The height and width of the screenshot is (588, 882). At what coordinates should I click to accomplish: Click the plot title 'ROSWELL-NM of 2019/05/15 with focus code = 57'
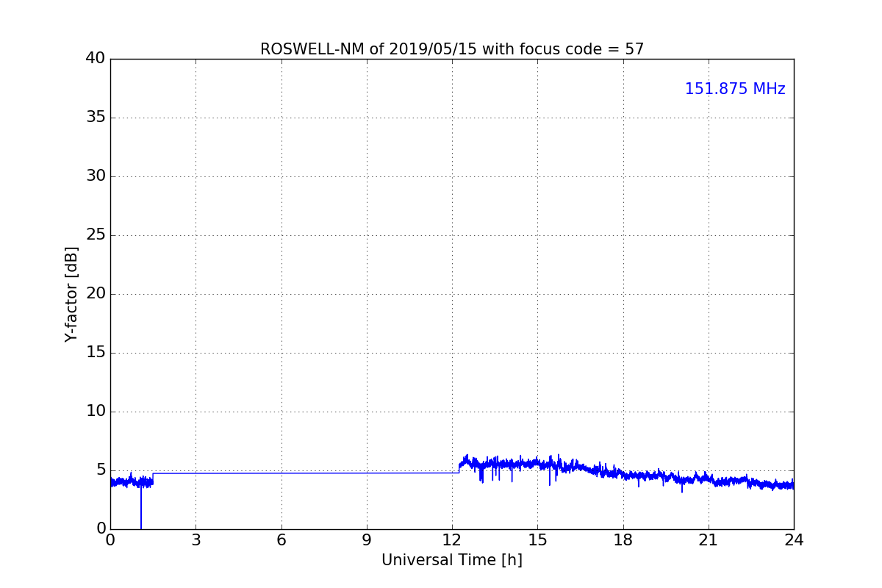coord(452,49)
